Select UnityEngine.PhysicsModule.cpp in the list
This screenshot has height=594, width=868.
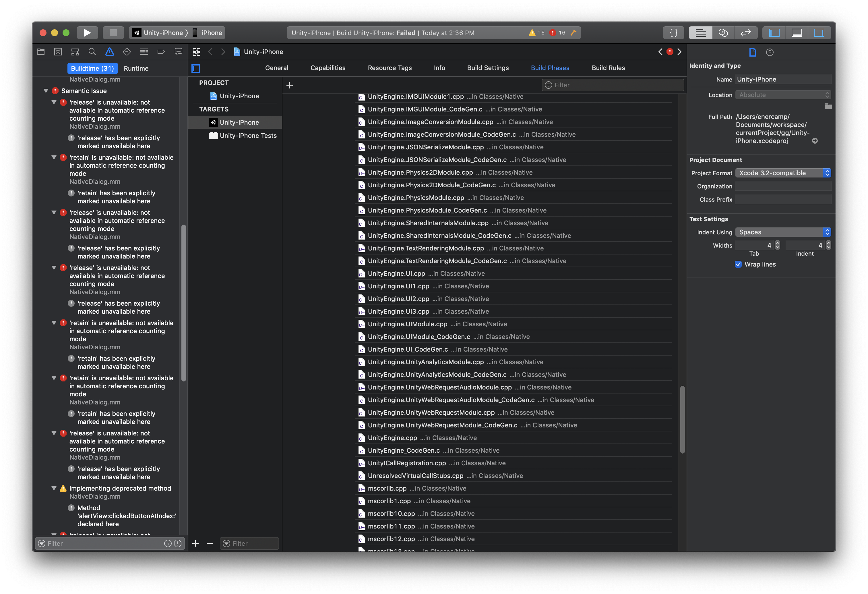[x=513, y=198]
